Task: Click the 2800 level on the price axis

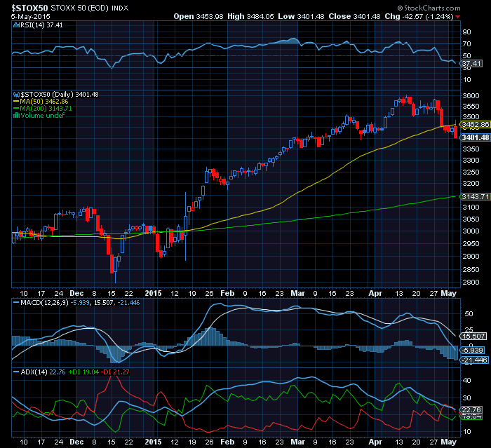Action: click(471, 282)
